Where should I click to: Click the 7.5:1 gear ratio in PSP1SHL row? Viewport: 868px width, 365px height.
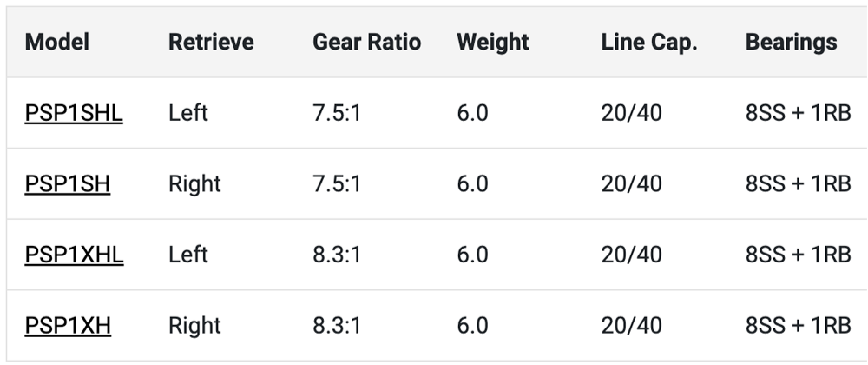pos(336,113)
